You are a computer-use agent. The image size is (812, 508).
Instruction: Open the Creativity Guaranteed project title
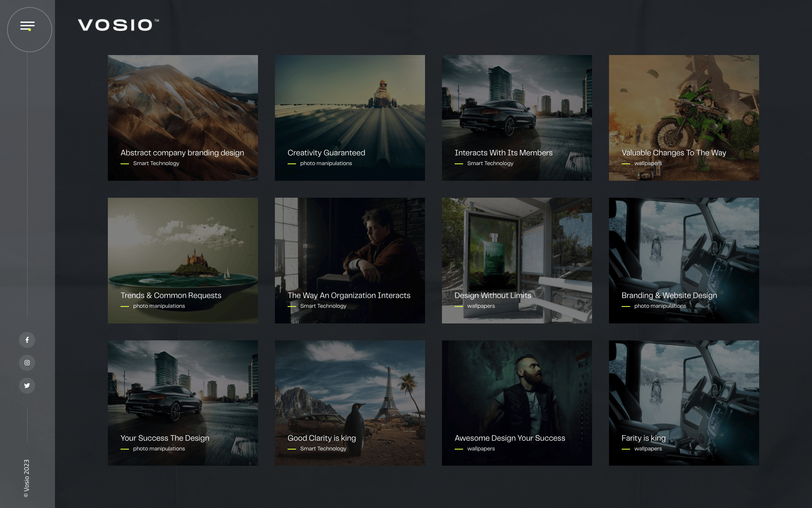click(326, 153)
